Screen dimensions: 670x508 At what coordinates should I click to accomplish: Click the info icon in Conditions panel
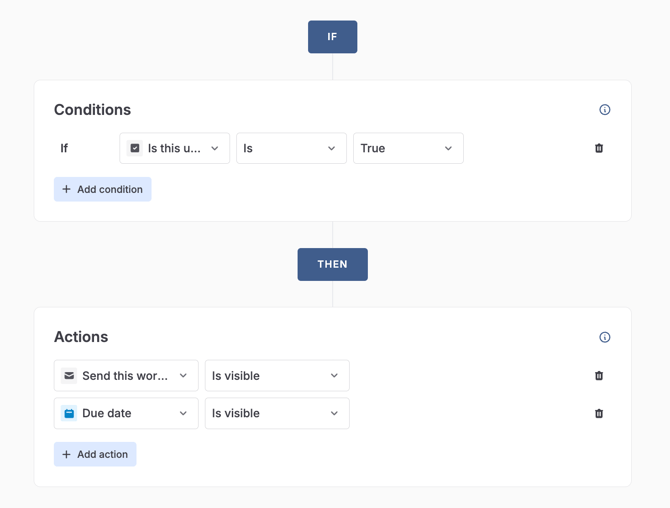(604, 110)
